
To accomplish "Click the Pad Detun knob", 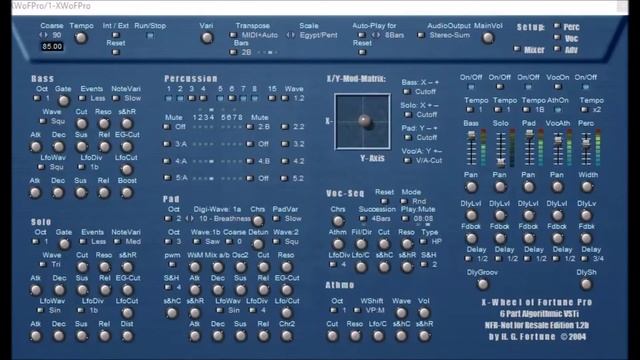I will point(258,244).
